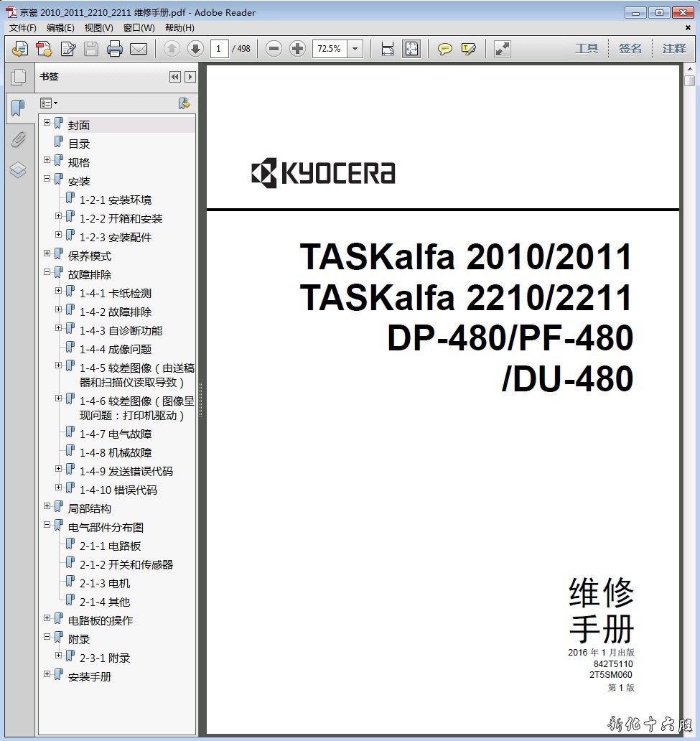
Task: Open the 帮助(H) menu
Action: coord(179,28)
